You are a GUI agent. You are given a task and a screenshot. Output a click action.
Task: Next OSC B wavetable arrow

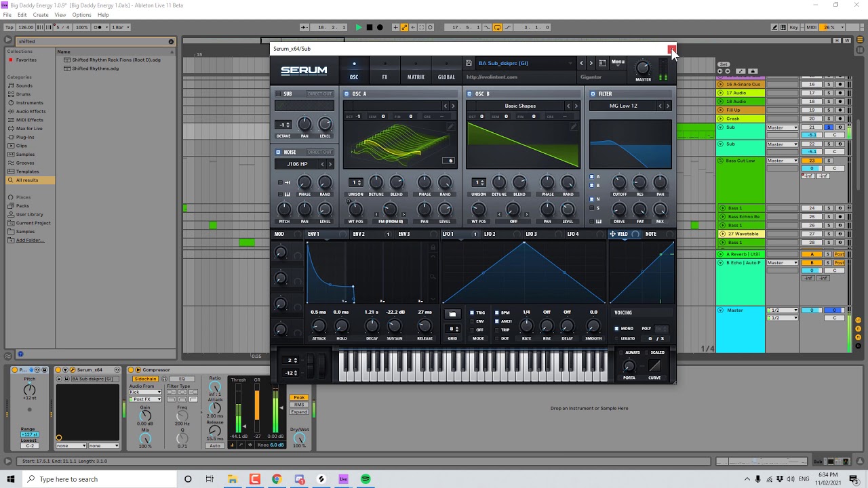coord(576,106)
